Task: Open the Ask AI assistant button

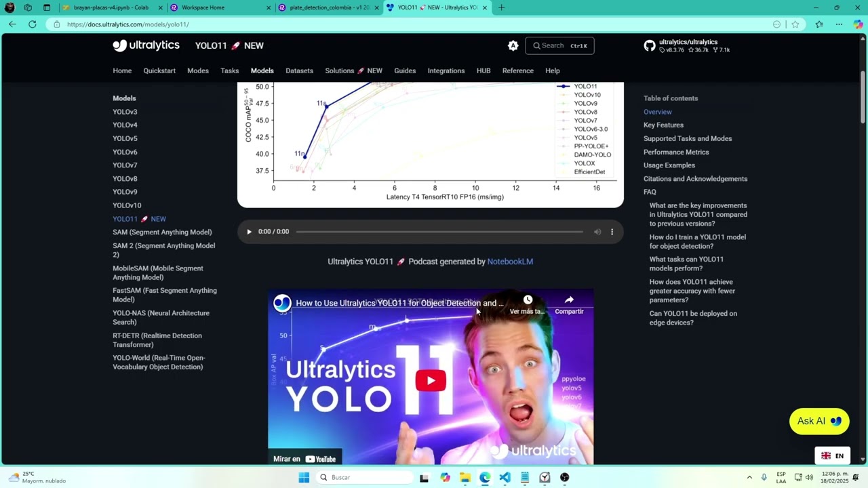Action: click(819, 421)
